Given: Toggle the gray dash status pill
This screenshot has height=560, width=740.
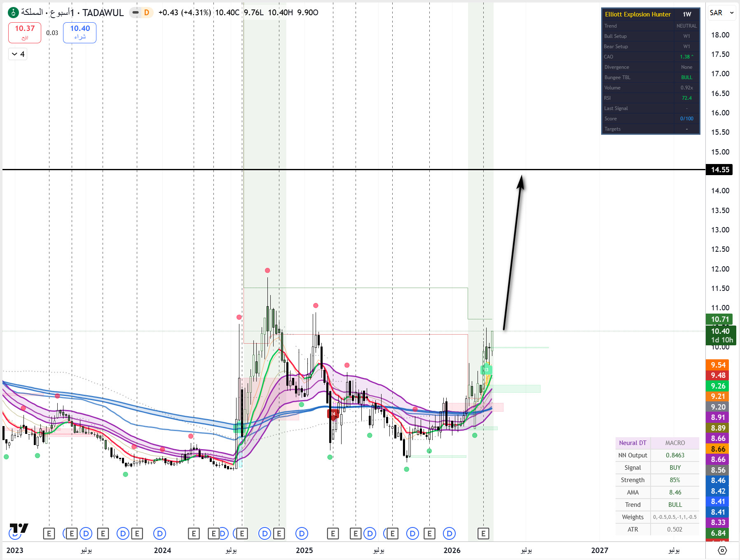Looking at the screenshot, I should (x=135, y=13).
